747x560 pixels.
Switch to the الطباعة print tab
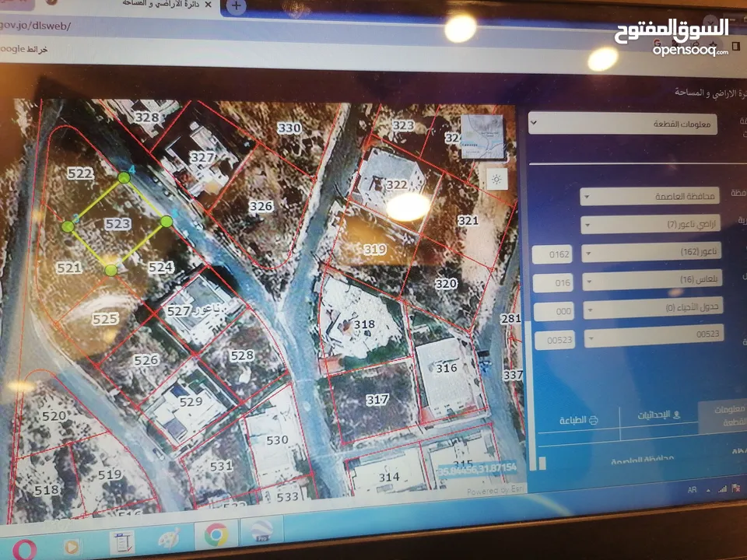(578, 421)
